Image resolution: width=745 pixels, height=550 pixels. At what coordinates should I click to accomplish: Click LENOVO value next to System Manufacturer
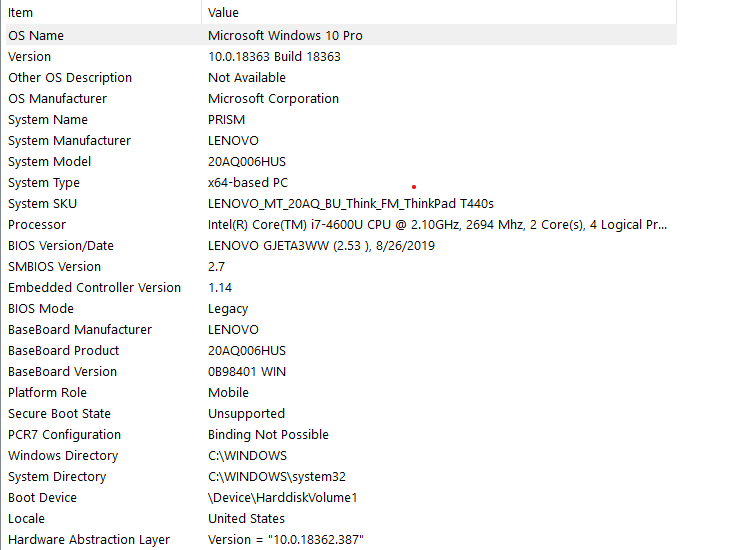pos(233,141)
